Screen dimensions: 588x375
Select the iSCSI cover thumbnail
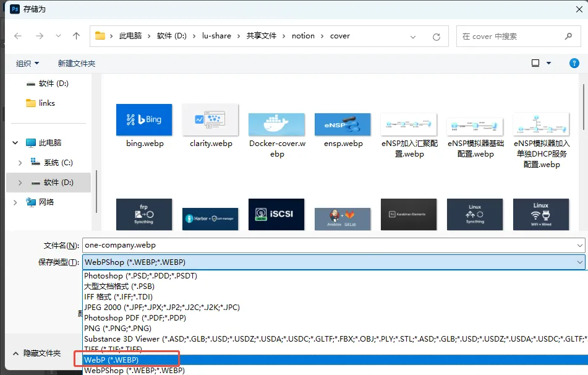276,214
